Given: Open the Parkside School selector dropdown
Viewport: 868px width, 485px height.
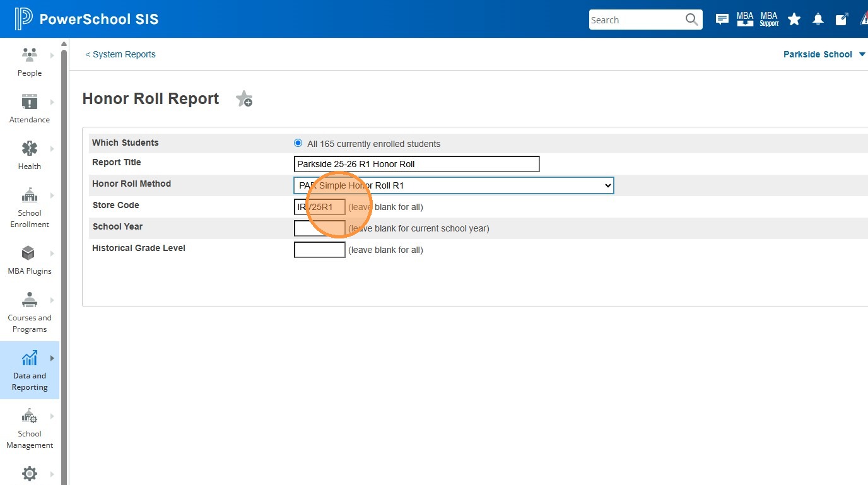Looking at the screenshot, I should pos(824,54).
